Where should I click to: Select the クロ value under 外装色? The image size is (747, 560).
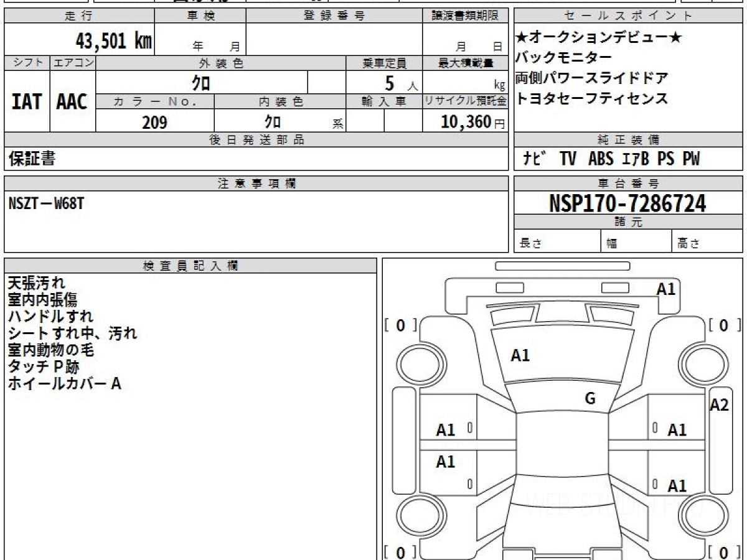[202, 82]
